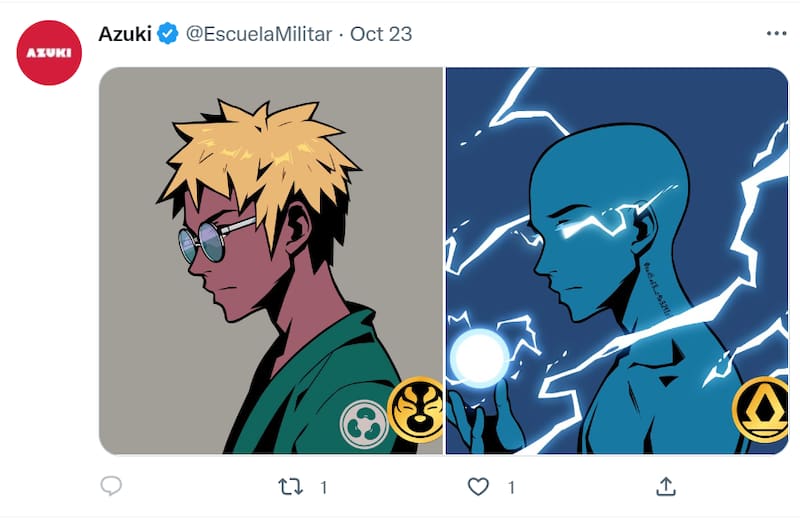Retweet this post using the arrows icon
Screen dimensions: 800x522
pos(289,487)
